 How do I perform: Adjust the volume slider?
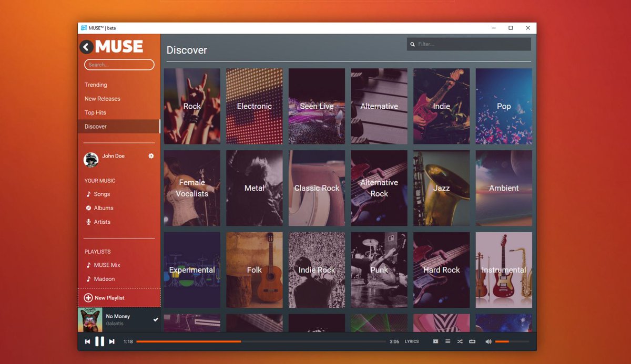pos(512,341)
